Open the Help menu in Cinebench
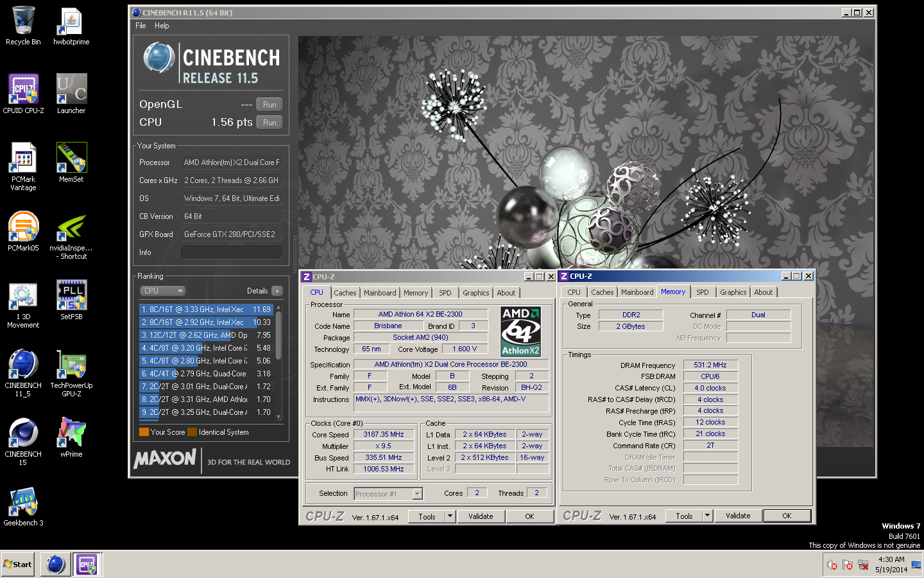The width and height of the screenshot is (924, 578). pos(162,26)
